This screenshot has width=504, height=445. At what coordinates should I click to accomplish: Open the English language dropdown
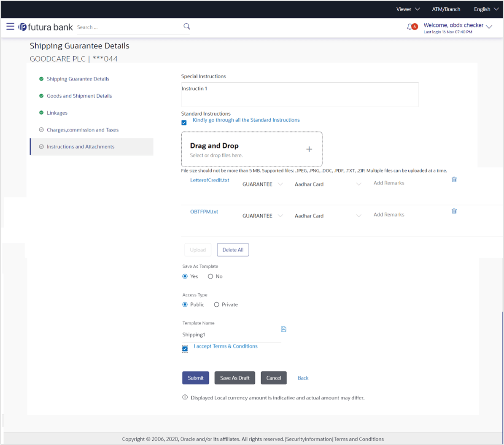(x=486, y=9)
